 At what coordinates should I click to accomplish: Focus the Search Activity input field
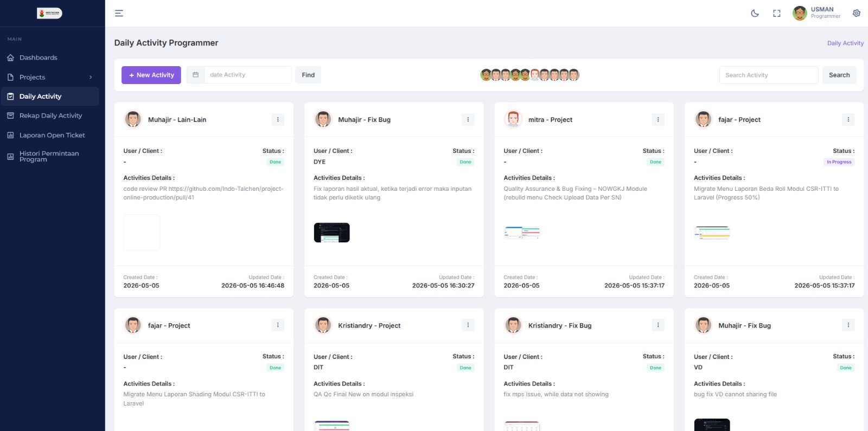coord(769,75)
